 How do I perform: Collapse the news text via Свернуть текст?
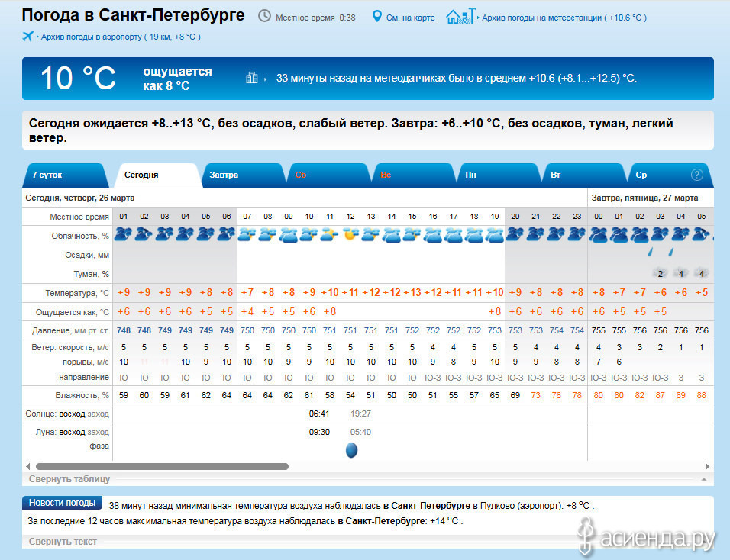[63, 541]
